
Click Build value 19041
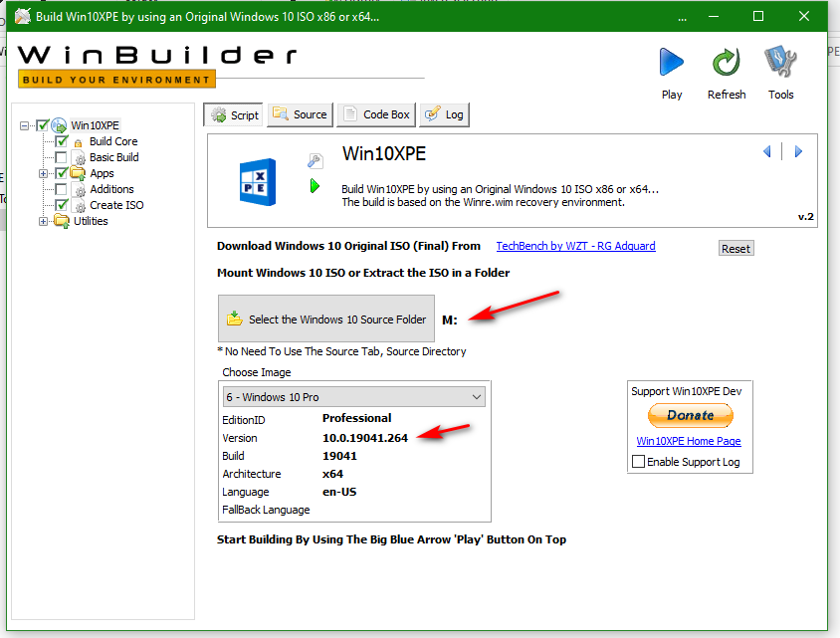(339, 456)
